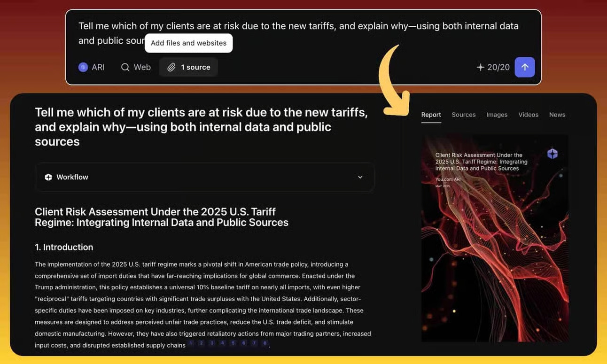Click 'Client Risk Assessment Under the 2025' report title
The width and height of the screenshot is (607, 364).
162,217
